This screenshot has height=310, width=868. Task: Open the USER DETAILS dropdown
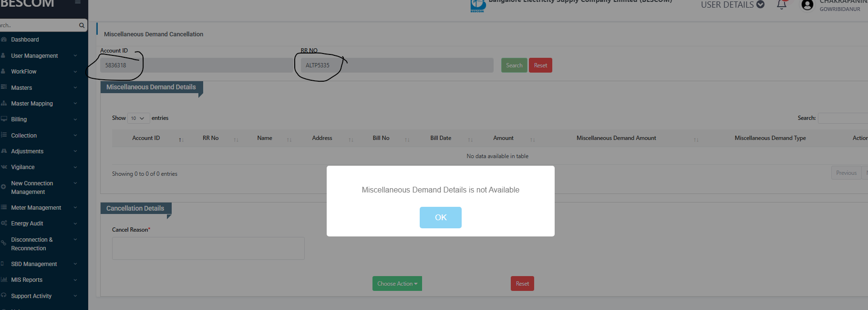pos(733,5)
